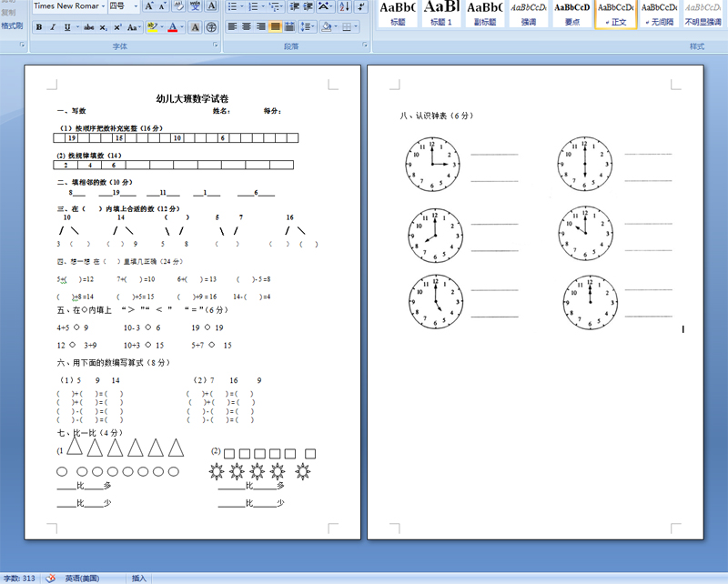
Task: Toggle Show/Hide paragraph marks
Action: [360, 6]
